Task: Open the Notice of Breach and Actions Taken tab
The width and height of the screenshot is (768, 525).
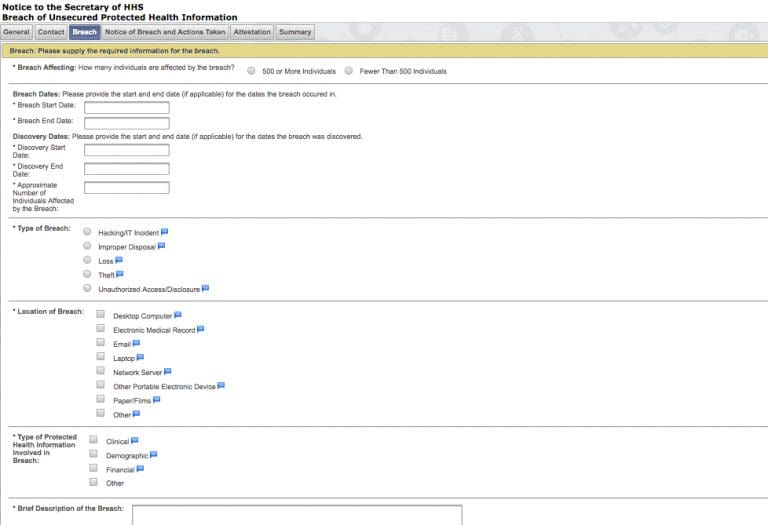Action: click(x=165, y=32)
